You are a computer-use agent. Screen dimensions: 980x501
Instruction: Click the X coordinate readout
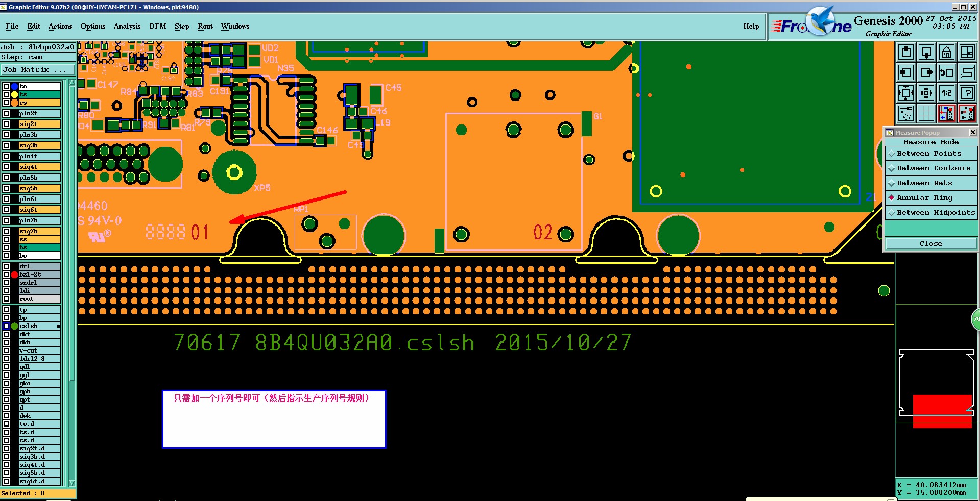(932, 485)
